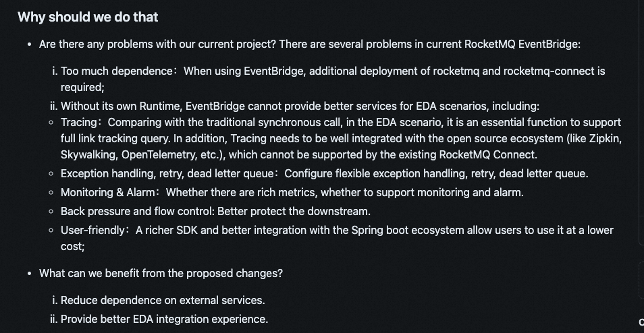The width and height of the screenshot is (644, 333).
Task: Click the hollow bullet beside "Exception handling"
Action: 51,174
